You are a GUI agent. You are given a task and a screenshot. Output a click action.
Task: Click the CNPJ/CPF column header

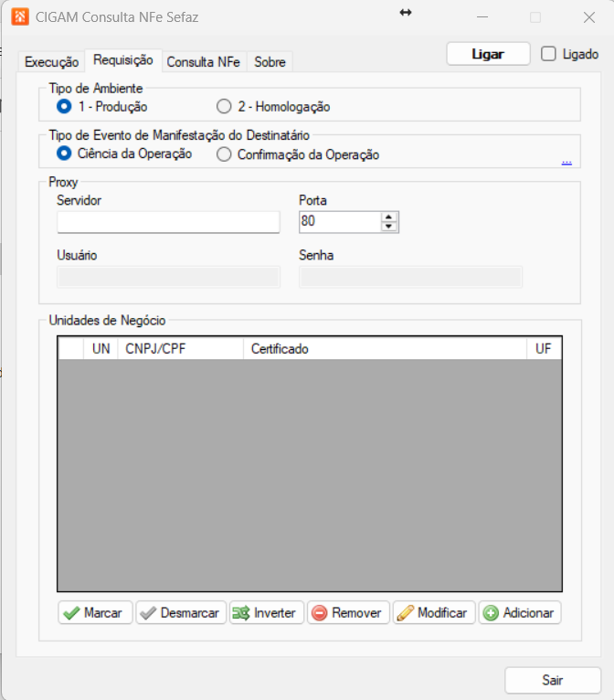click(x=180, y=349)
